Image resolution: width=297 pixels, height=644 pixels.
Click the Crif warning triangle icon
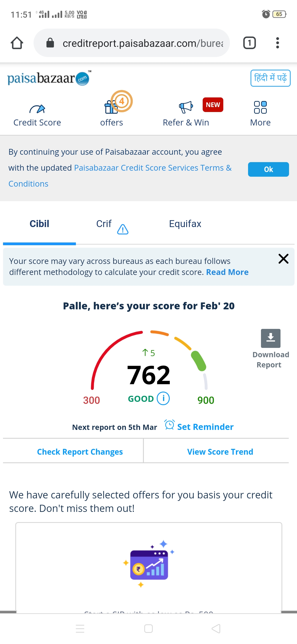click(x=123, y=229)
